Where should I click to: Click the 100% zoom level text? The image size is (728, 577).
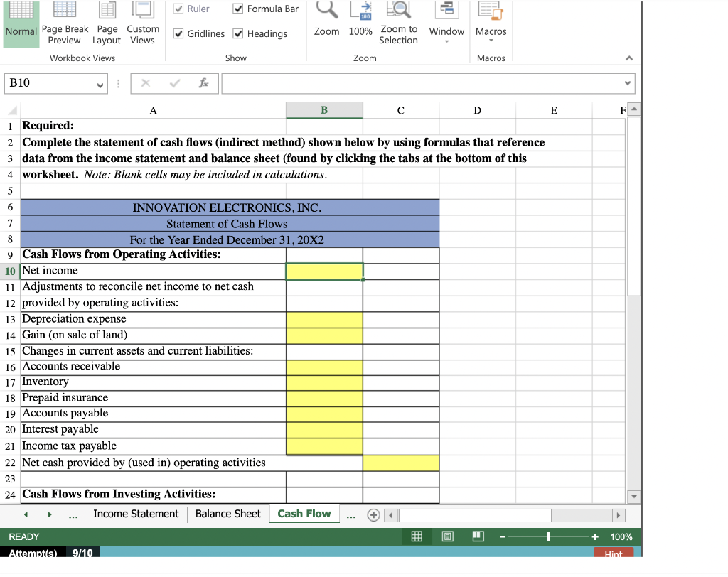point(621,537)
